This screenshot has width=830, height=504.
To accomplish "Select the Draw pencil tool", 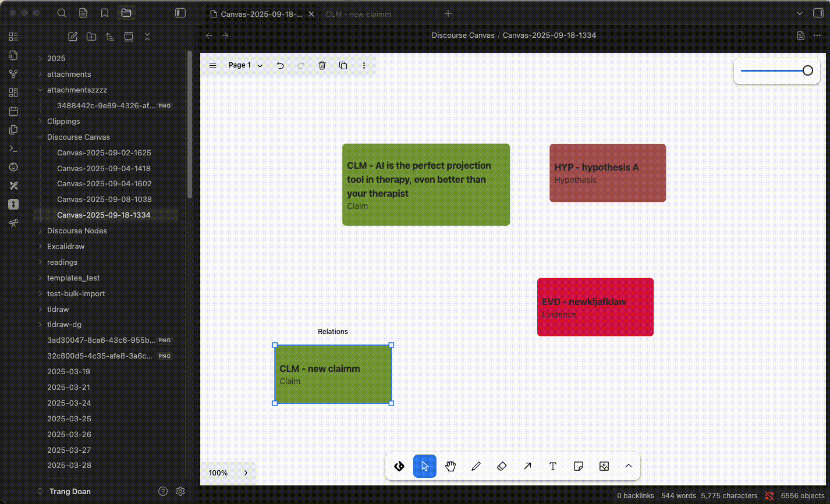I will point(476,466).
